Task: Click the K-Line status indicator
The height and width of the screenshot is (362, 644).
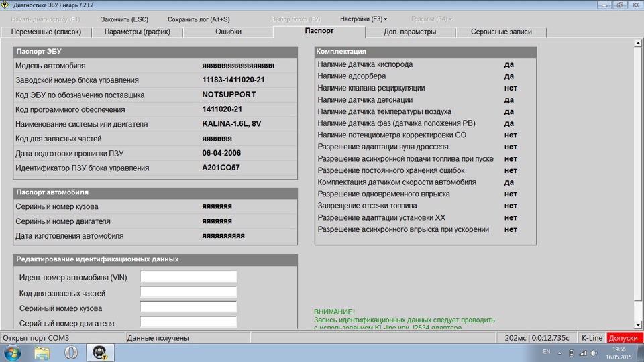Action: tap(592, 338)
